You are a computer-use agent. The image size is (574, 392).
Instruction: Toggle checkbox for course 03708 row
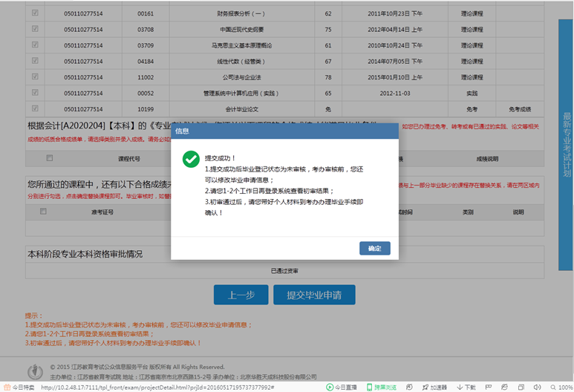[x=35, y=29]
